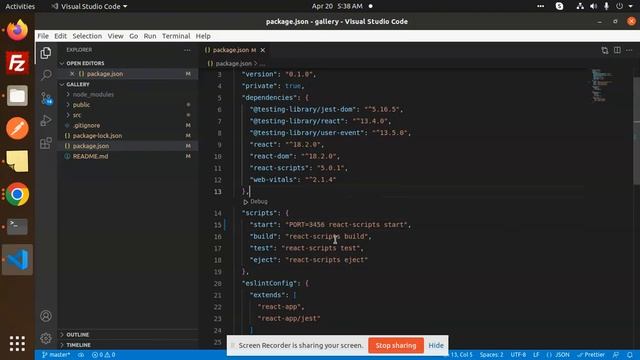Open the View menu
The height and width of the screenshot is (360, 640).
click(x=116, y=36)
